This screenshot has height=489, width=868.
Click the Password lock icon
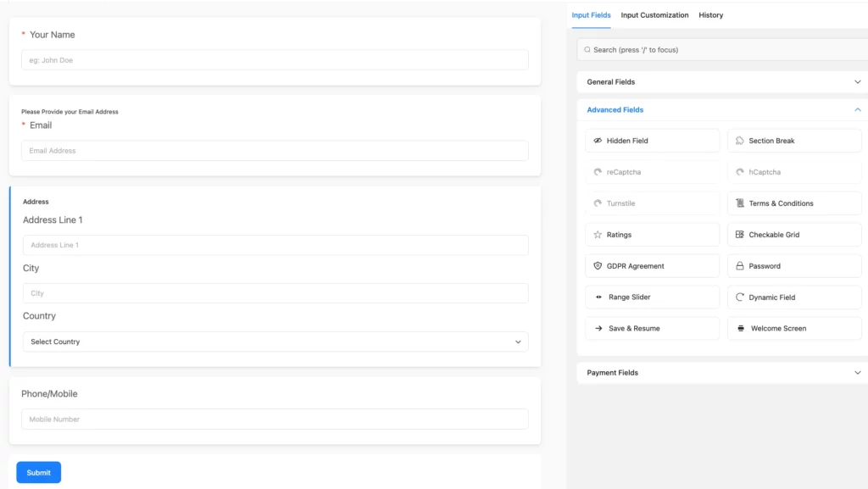tap(739, 266)
